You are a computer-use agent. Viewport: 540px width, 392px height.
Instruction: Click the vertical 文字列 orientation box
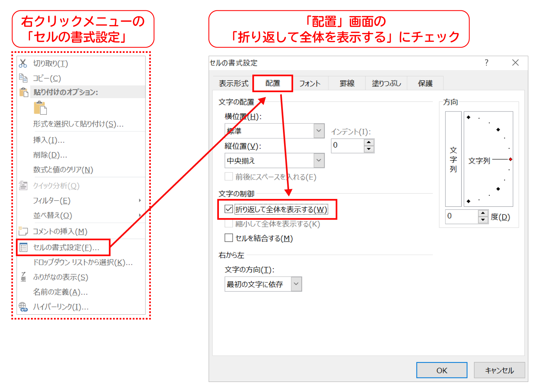click(x=453, y=159)
